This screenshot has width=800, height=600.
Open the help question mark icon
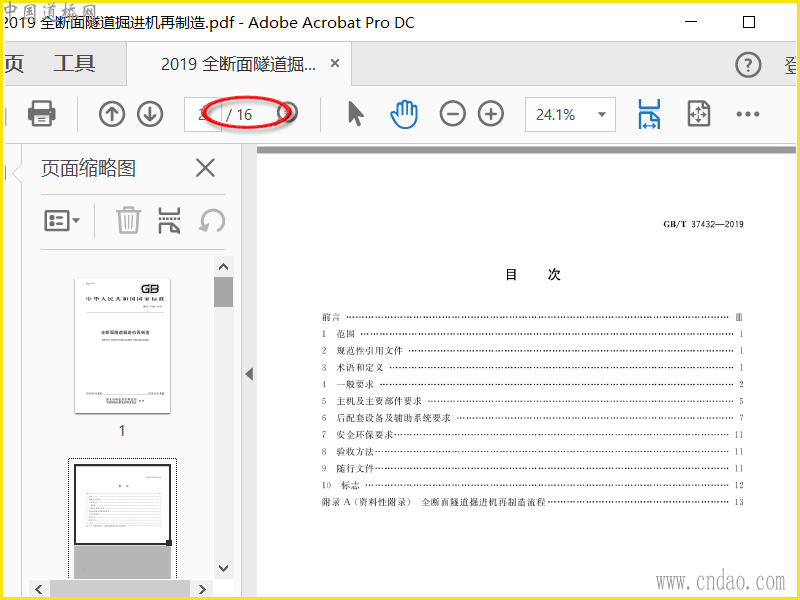tap(748, 65)
